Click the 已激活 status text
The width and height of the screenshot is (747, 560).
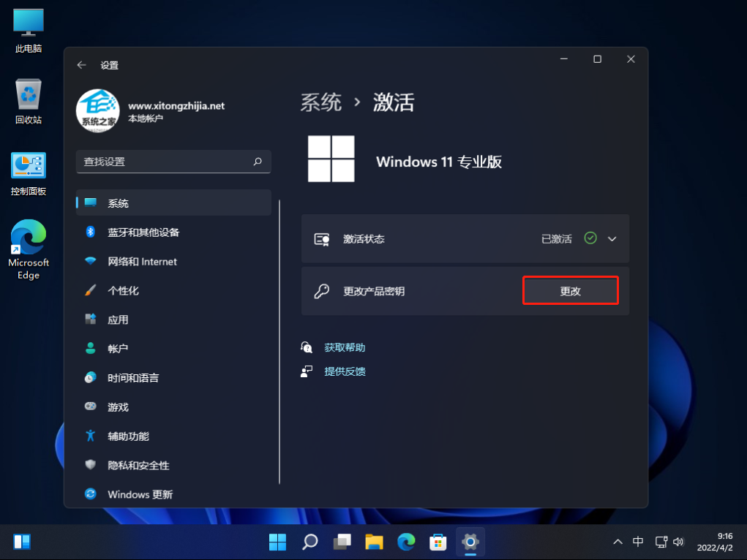click(x=557, y=238)
